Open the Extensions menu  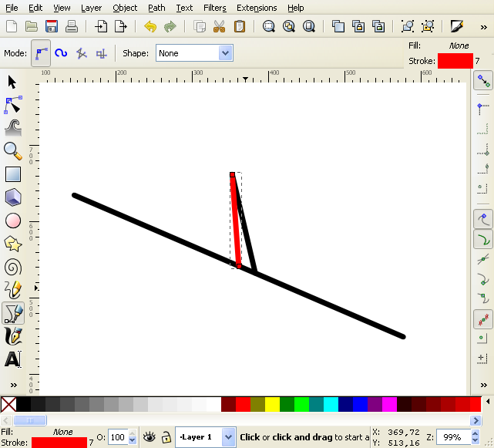257,8
